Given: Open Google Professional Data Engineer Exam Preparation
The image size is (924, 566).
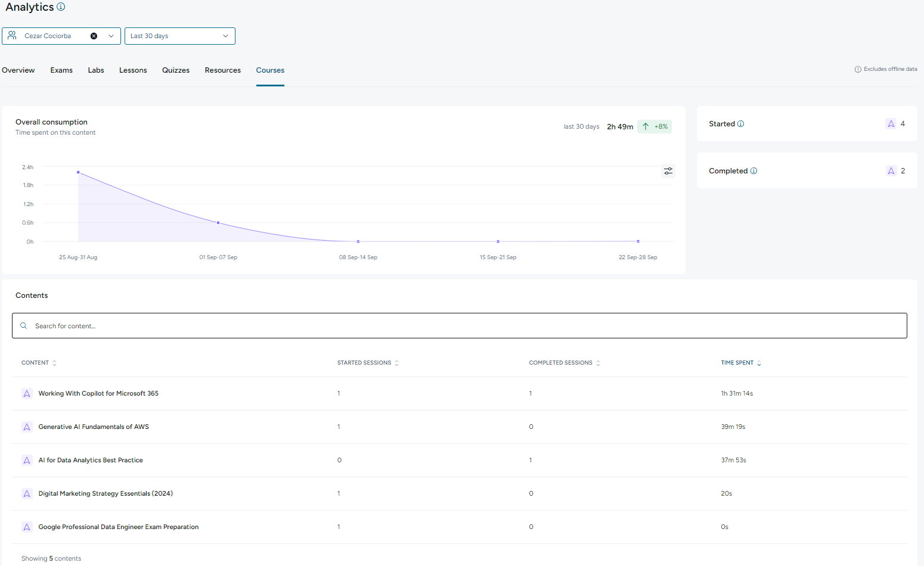Looking at the screenshot, I should 119,527.
